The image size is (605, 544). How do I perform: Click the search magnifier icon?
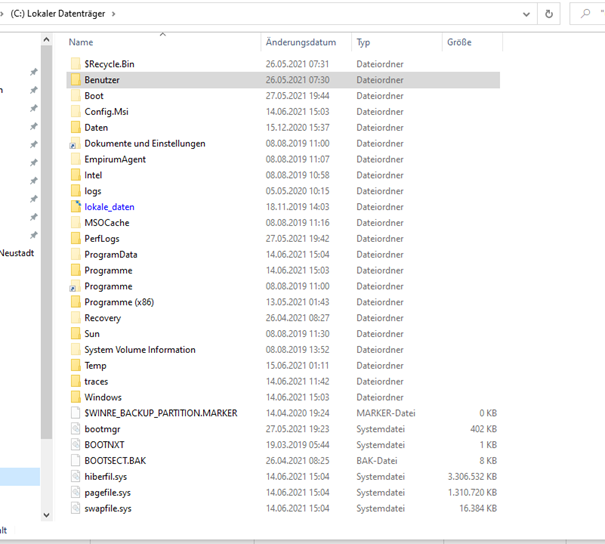(x=585, y=14)
